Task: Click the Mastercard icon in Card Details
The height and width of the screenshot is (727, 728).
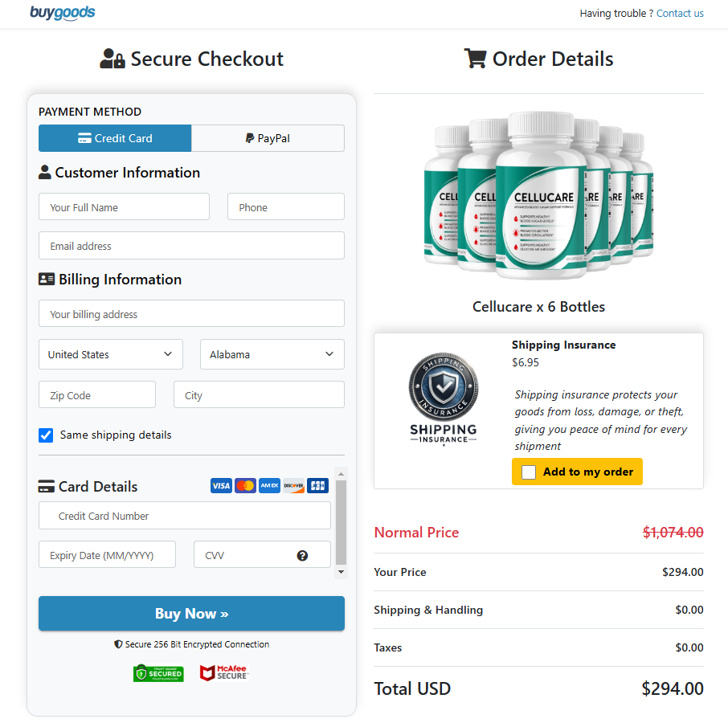Action: point(245,485)
